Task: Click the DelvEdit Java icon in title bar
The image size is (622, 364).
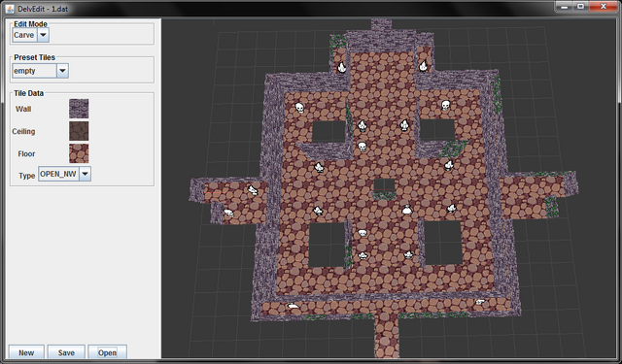Action: click(x=10, y=9)
